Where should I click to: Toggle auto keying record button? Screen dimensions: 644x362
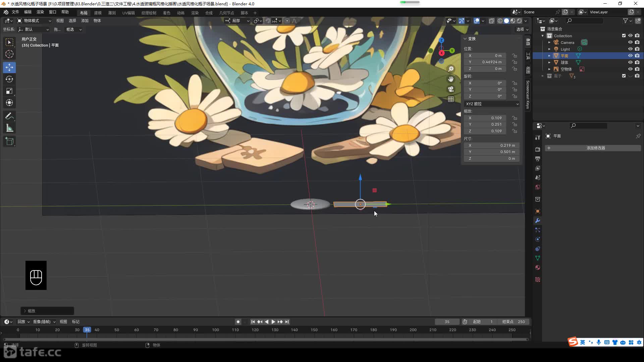click(x=238, y=322)
